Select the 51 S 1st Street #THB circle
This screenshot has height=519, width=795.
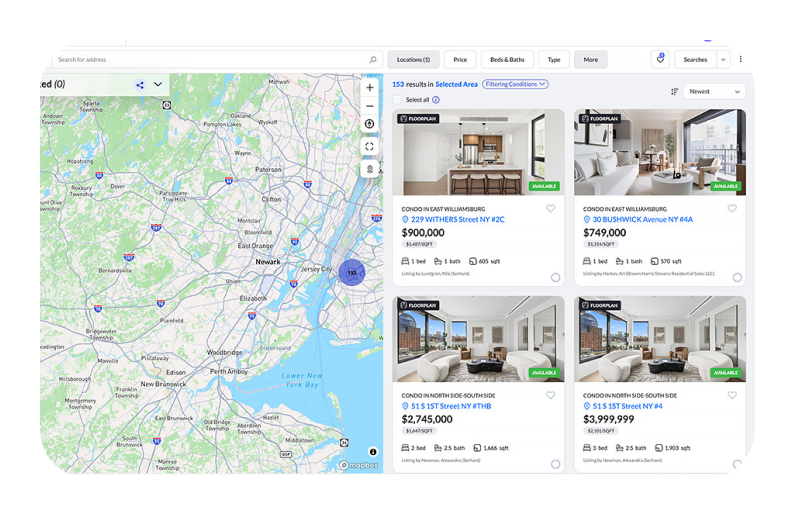click(556, 464)
